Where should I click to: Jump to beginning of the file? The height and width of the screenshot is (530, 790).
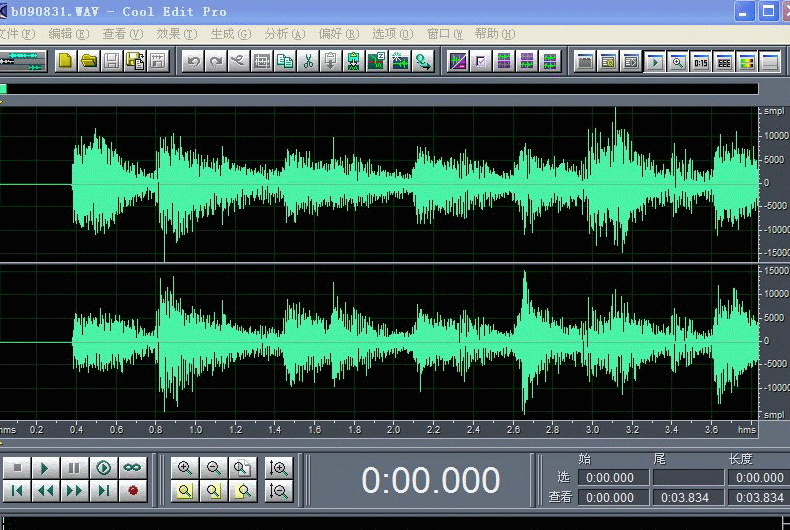coord(17,491)
